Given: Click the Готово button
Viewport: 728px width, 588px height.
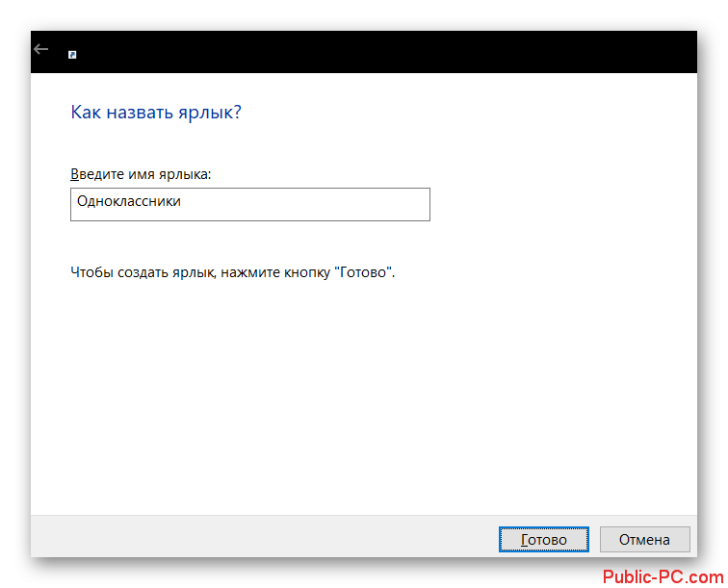Looking at the screenshot, I should (544, 539).
